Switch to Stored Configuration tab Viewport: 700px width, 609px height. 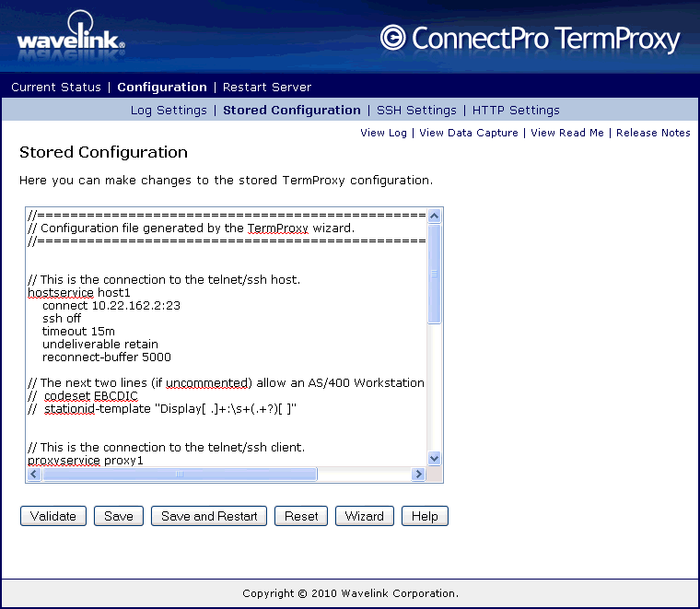[292, 111]
